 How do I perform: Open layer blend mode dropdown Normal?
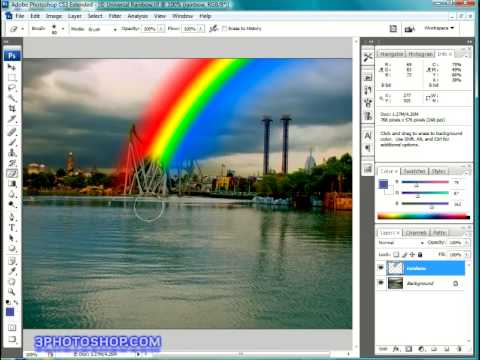click(x=401, y=243)
